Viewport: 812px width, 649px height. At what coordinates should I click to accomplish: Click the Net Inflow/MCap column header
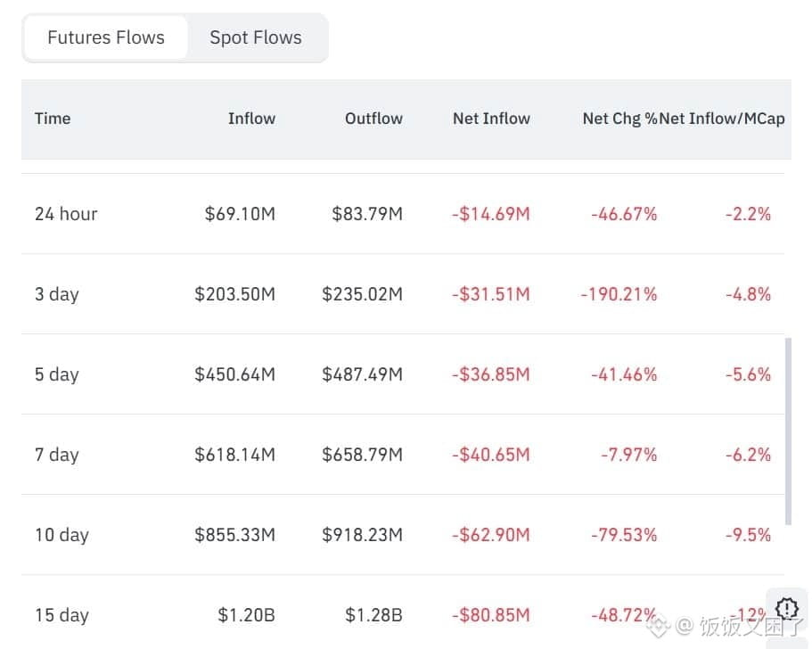(723, 119)
